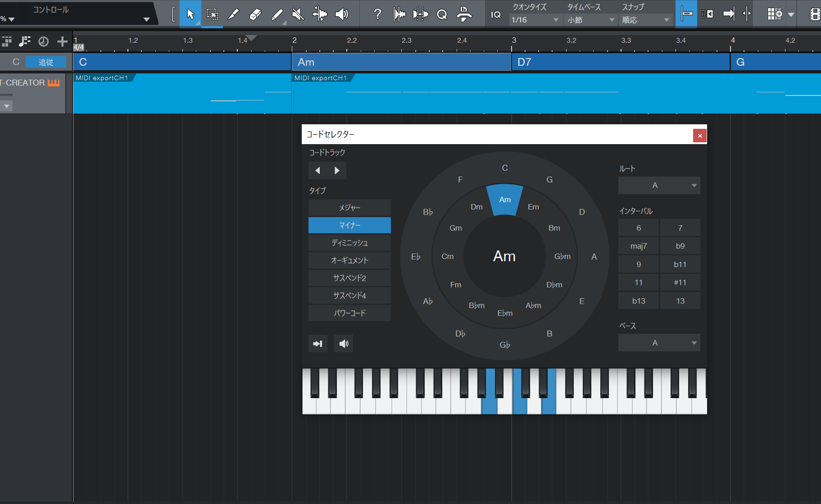Screen dimensions: 821x504
Task: Select the メジャー chord type
Action: tap(349, 208)
